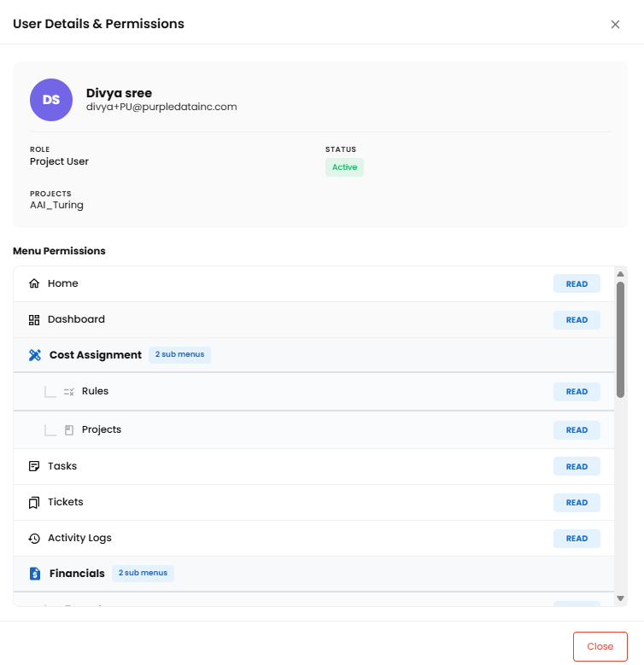Click the Financials 2 sub menus badge

(x=143, y=573)
